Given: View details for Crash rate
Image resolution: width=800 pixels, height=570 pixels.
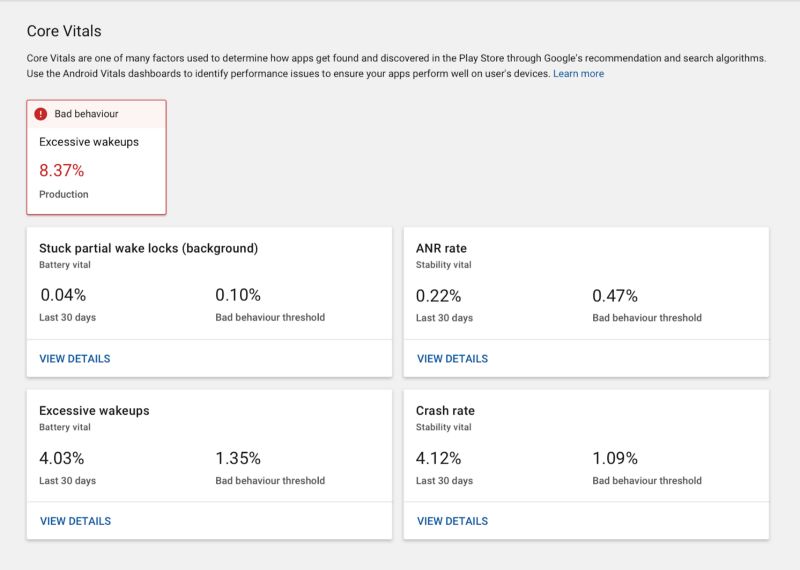Looking at the screenshot, I should pos(452,521).
